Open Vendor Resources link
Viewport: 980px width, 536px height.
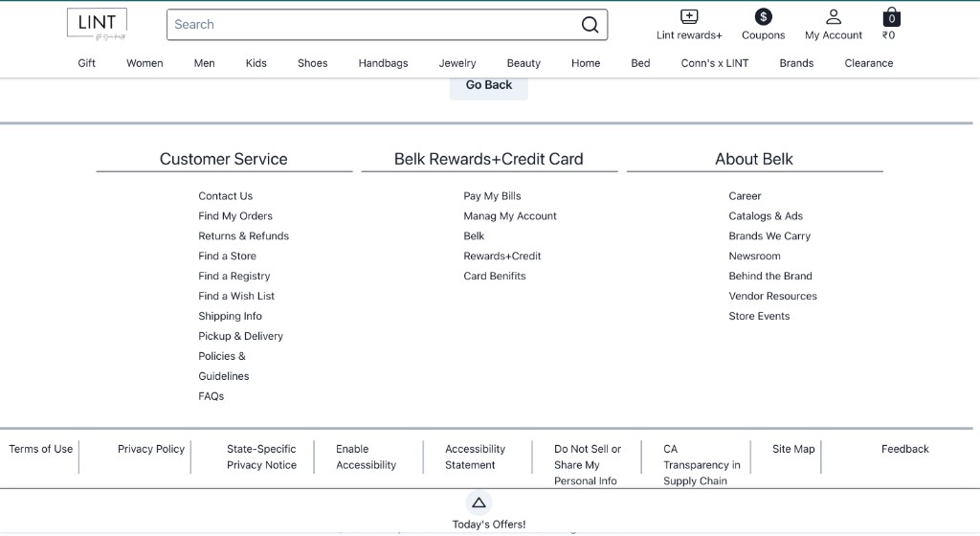pyautogui.click(x=772, y=296)
